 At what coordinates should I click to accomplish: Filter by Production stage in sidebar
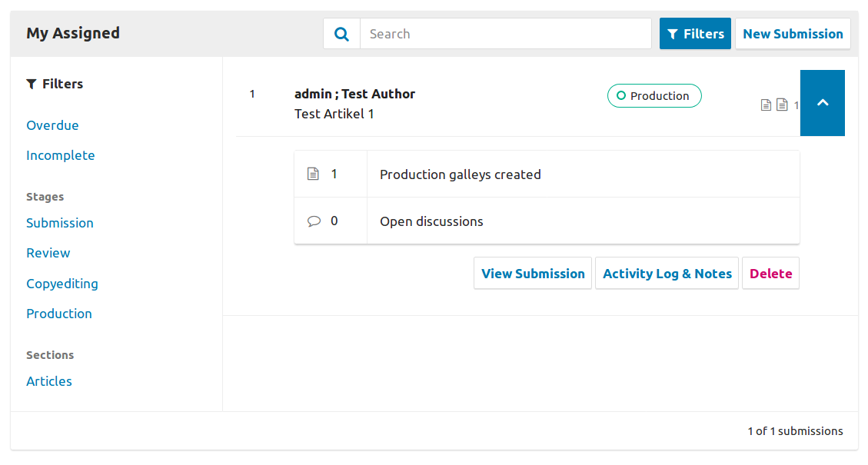click(x=59, y=314)
